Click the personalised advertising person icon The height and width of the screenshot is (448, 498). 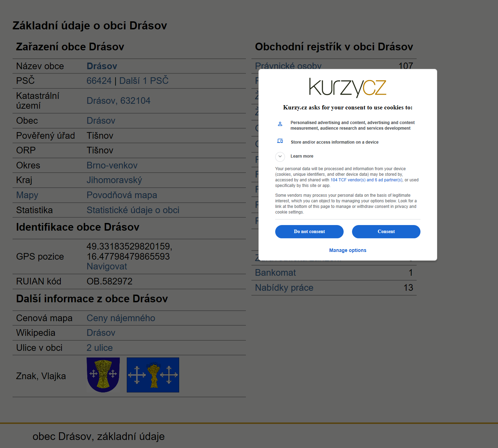pos(280,124)
